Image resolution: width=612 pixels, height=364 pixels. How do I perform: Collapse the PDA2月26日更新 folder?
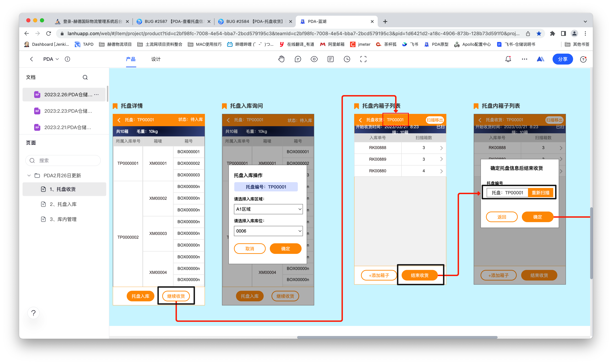[29, 175]
